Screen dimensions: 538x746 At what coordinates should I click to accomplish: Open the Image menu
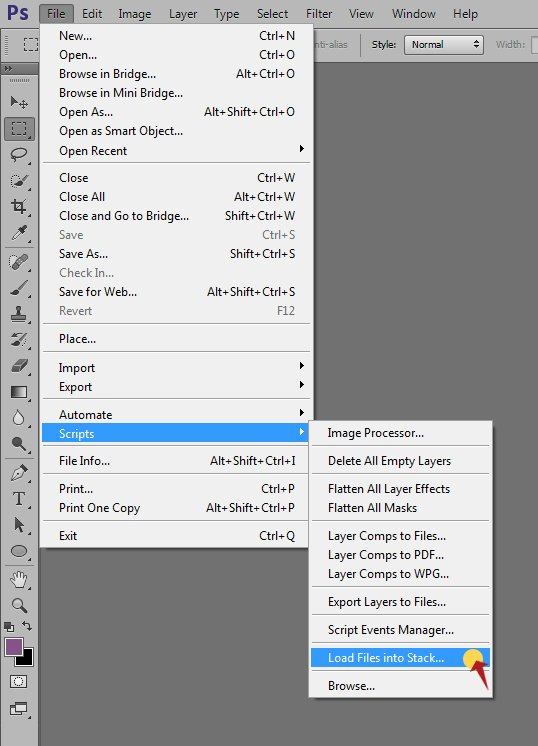(x=135, y=13)
